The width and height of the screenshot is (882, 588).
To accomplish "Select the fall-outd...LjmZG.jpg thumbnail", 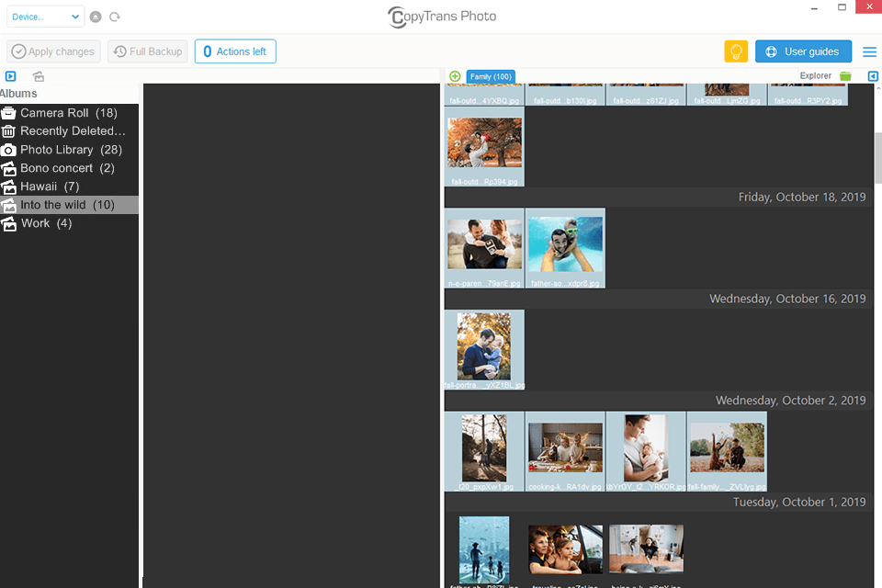I will tap(727, 95).
